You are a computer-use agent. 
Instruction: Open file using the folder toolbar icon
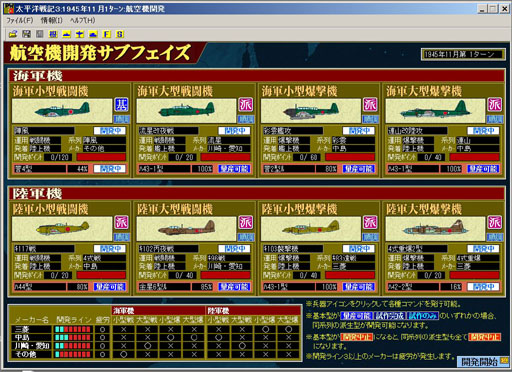(x=13, y=34)
